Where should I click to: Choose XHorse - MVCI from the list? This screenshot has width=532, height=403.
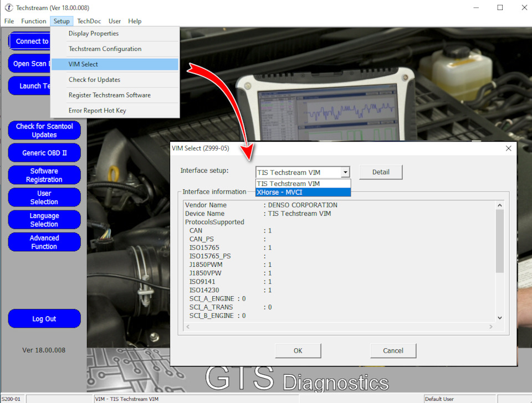303,192
